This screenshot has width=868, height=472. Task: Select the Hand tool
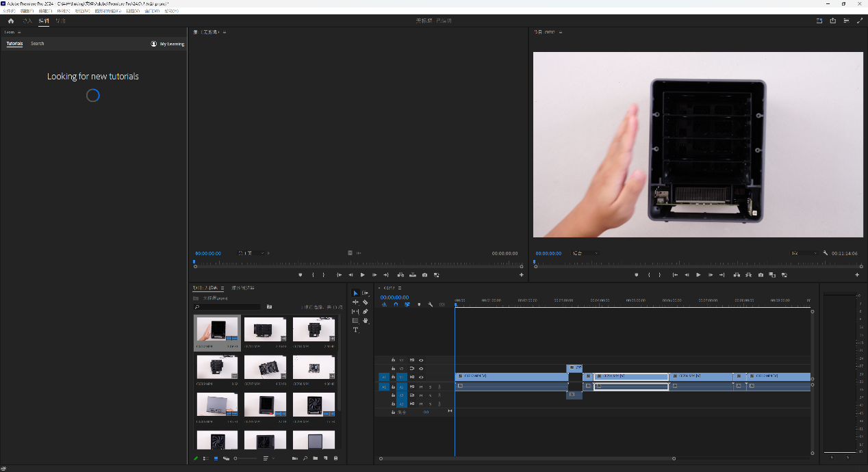click(366, 320)
